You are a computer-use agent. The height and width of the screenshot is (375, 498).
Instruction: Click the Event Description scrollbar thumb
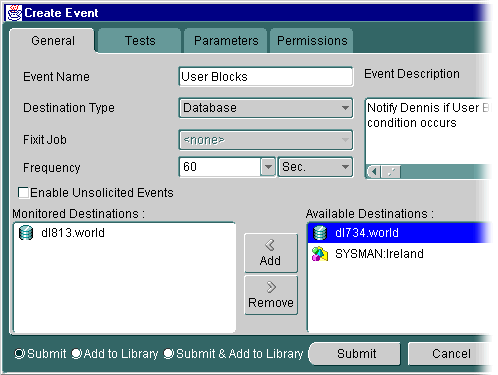click(391, 172)
